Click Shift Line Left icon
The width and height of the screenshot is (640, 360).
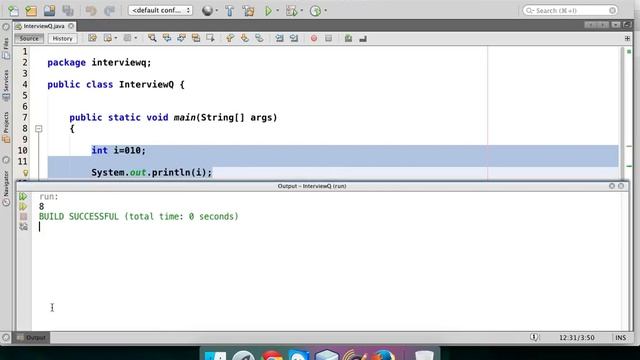(x=279, y=38)
